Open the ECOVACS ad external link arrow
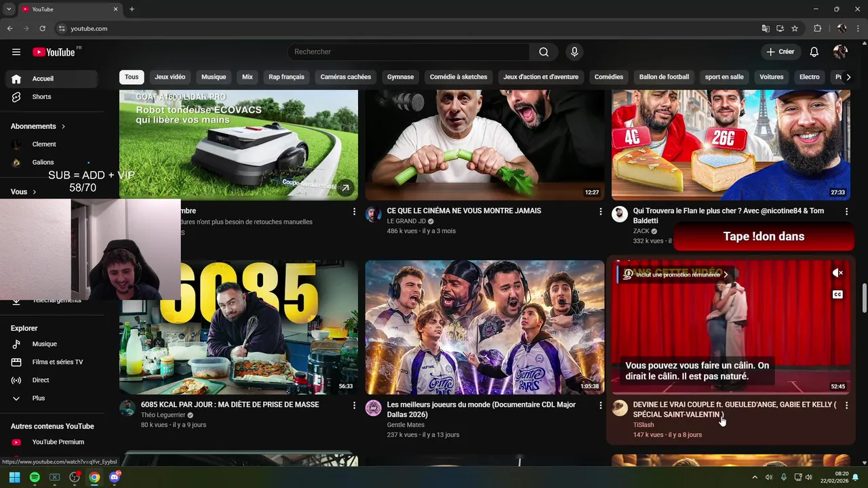The height and width of the screenshot is (488, 868). [345, 188]
